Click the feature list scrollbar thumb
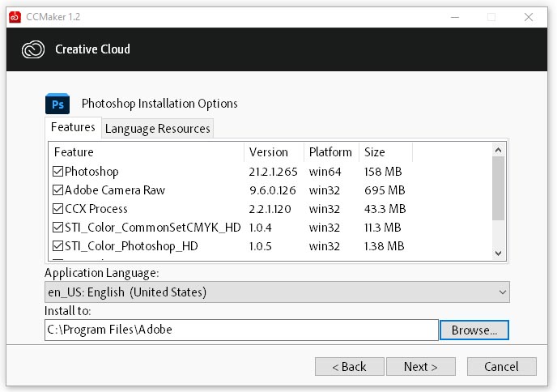557x392 pixels. 499,189
